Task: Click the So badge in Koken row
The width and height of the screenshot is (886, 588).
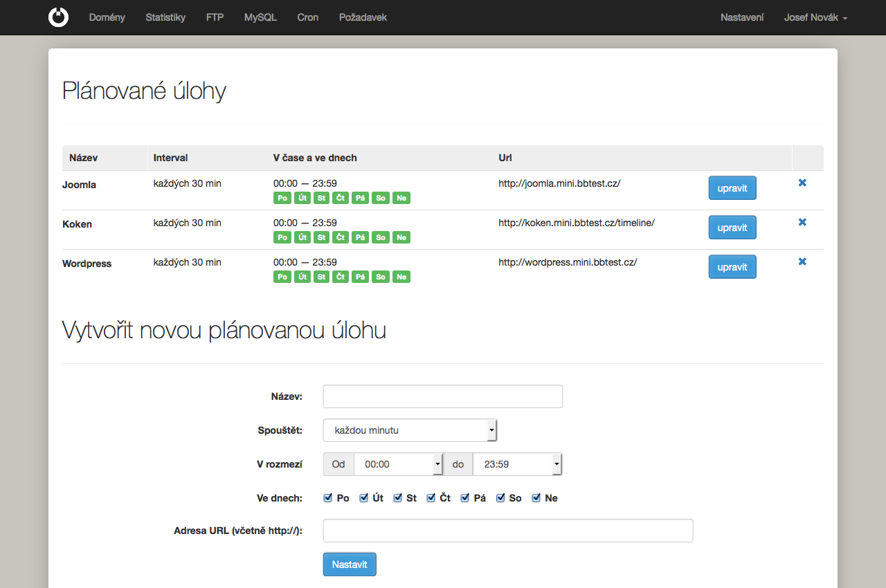Action: click(x=381, y=237)
